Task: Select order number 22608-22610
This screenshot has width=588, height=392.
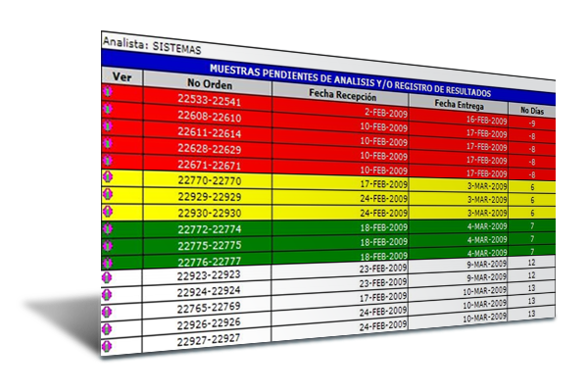Action: click(x=210, y=117)
